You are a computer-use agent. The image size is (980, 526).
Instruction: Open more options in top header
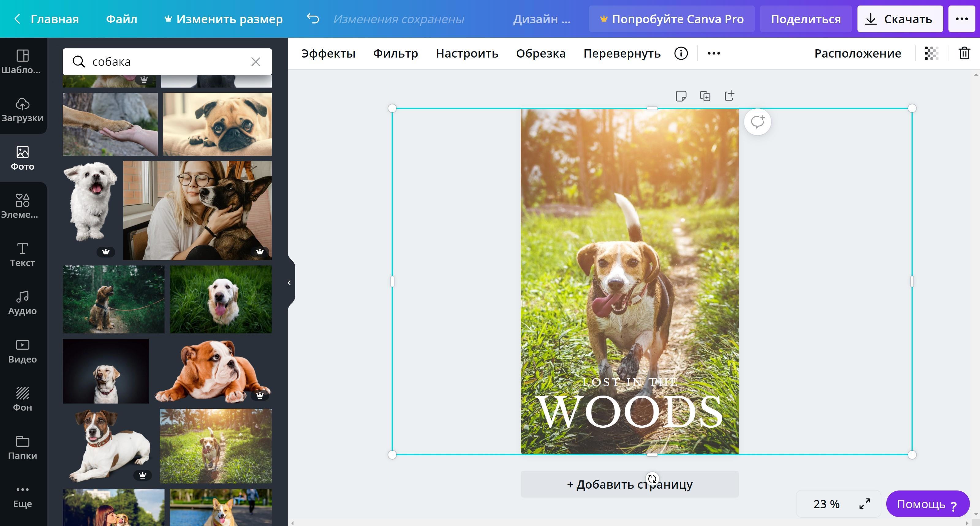click(961, 19)
